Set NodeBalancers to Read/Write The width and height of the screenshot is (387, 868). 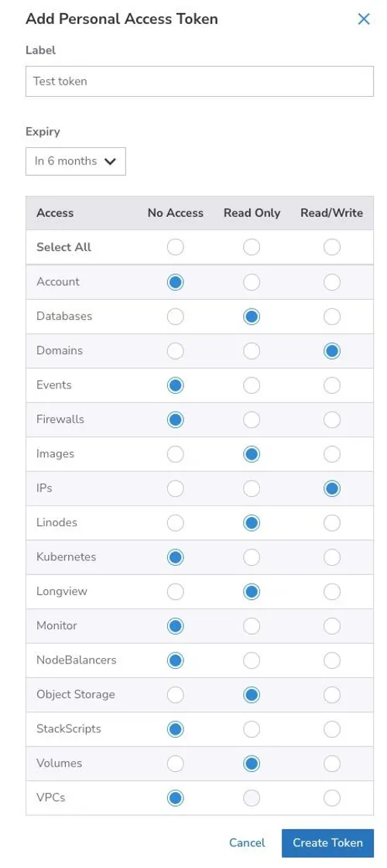click(x=332, y=660)
